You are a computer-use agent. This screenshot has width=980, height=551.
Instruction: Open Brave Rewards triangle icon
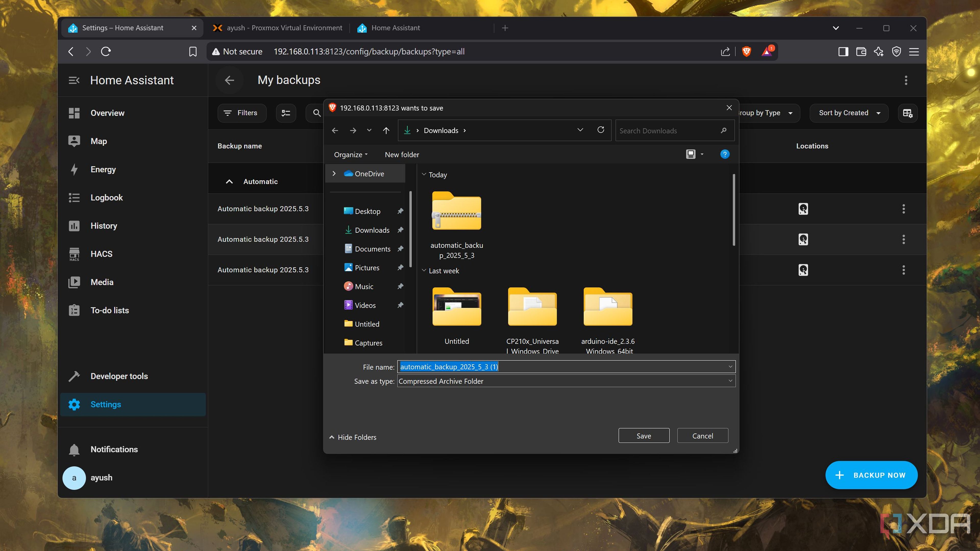pos(767,51)
